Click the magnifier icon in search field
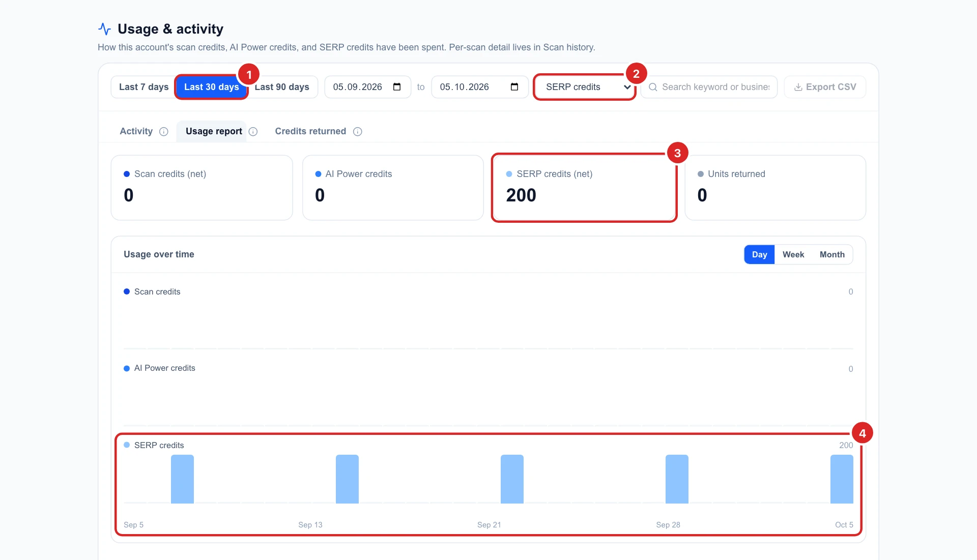 [653, 87]
